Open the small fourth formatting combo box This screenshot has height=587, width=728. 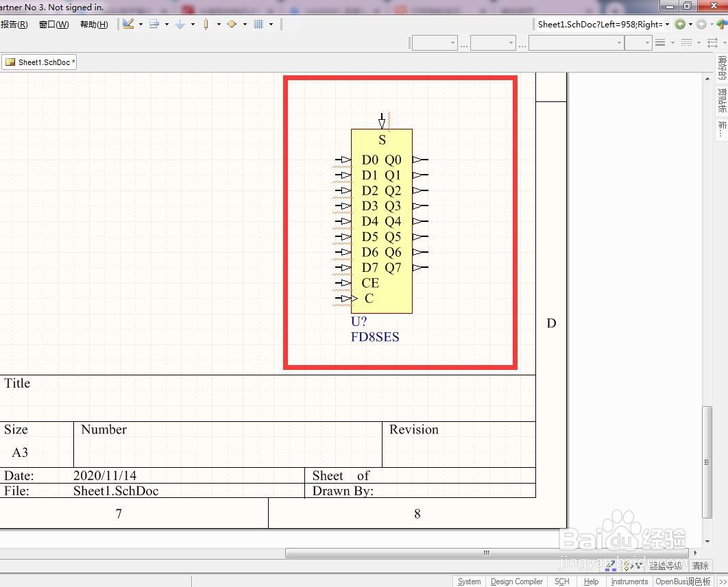pyautogui.click(x=638, y=43)
